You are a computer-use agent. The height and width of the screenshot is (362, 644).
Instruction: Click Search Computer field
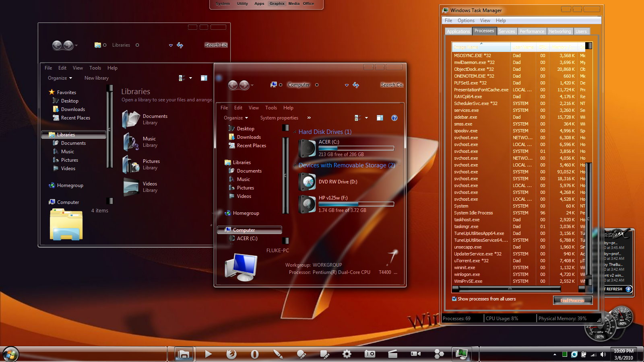[392, 85]
